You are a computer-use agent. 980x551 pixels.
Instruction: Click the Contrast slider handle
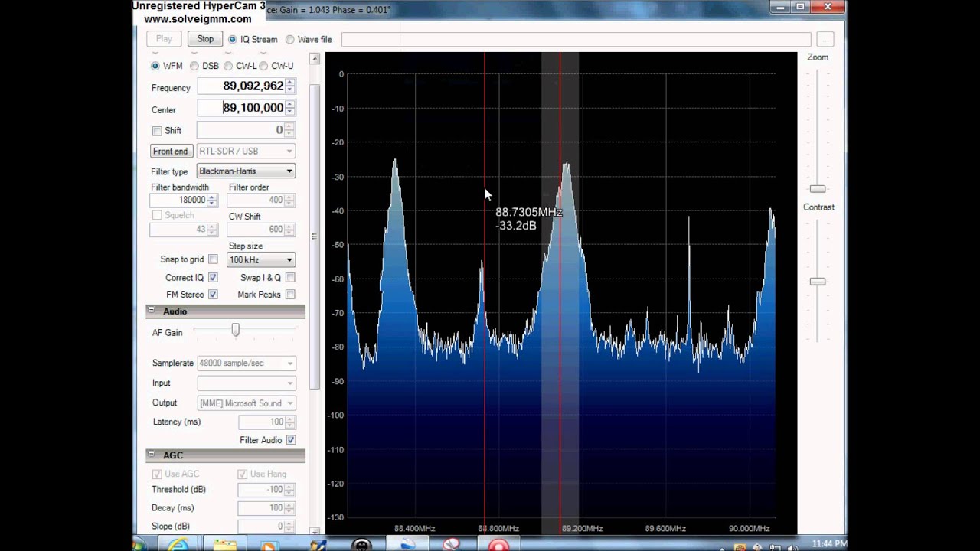[818, 282]
